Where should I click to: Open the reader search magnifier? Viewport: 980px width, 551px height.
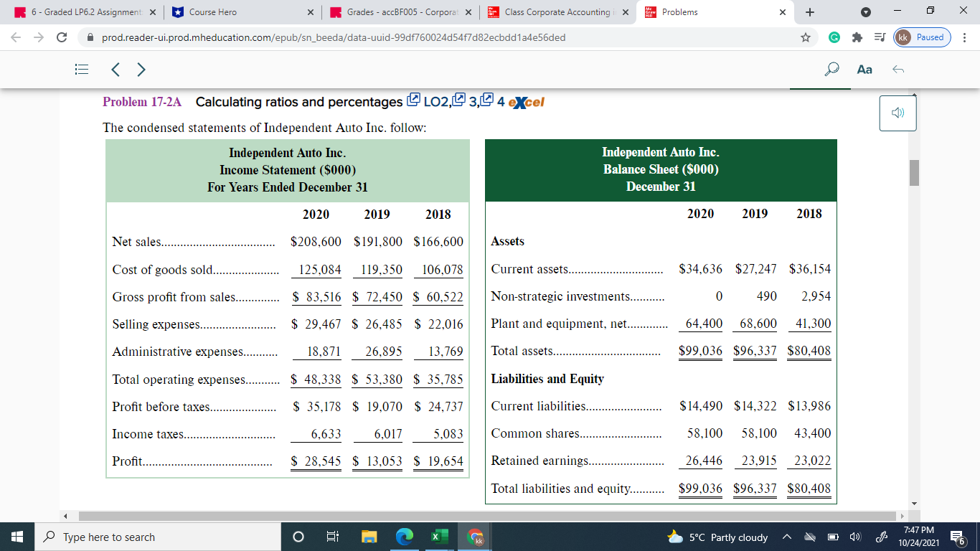click(x=832, y=69)
